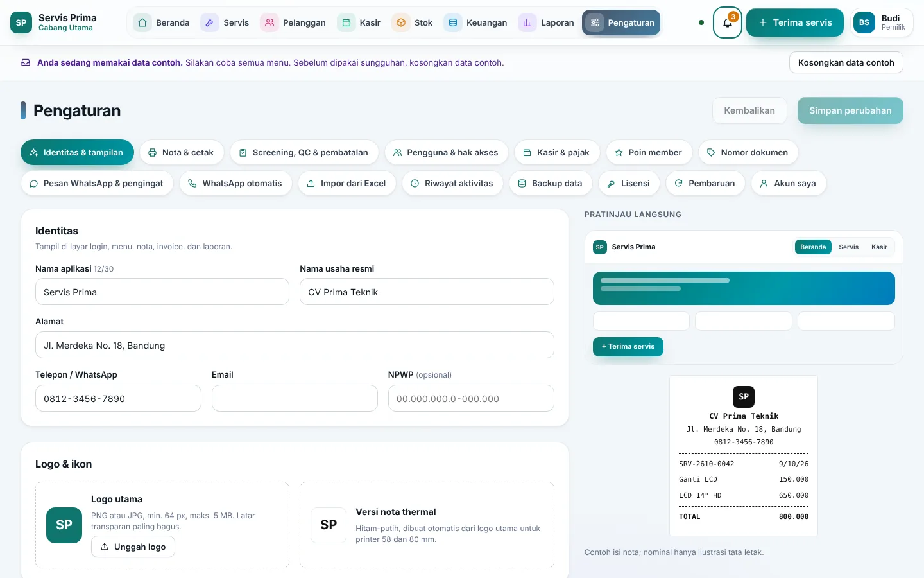The image size is (924, 578).
Task: Open the Pengguna & hak akses tab
Action: click(x=446, y=152)
